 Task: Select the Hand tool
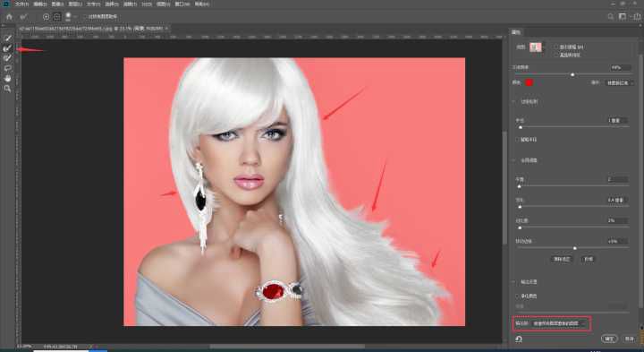coord(7,78)
